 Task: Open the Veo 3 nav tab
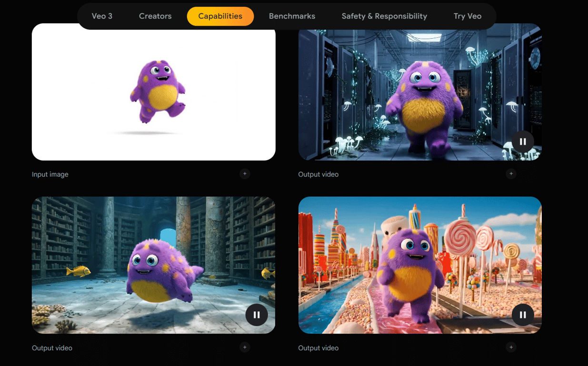(102, 16)
